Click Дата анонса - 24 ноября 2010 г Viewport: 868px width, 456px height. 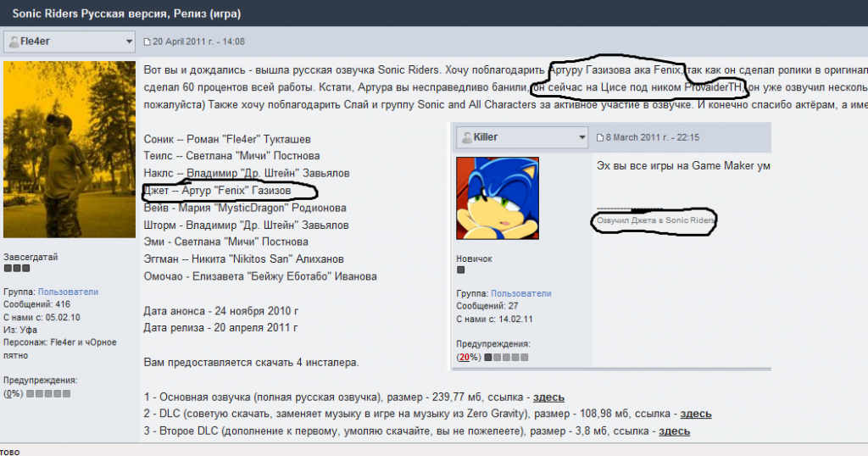coord(221,310)
